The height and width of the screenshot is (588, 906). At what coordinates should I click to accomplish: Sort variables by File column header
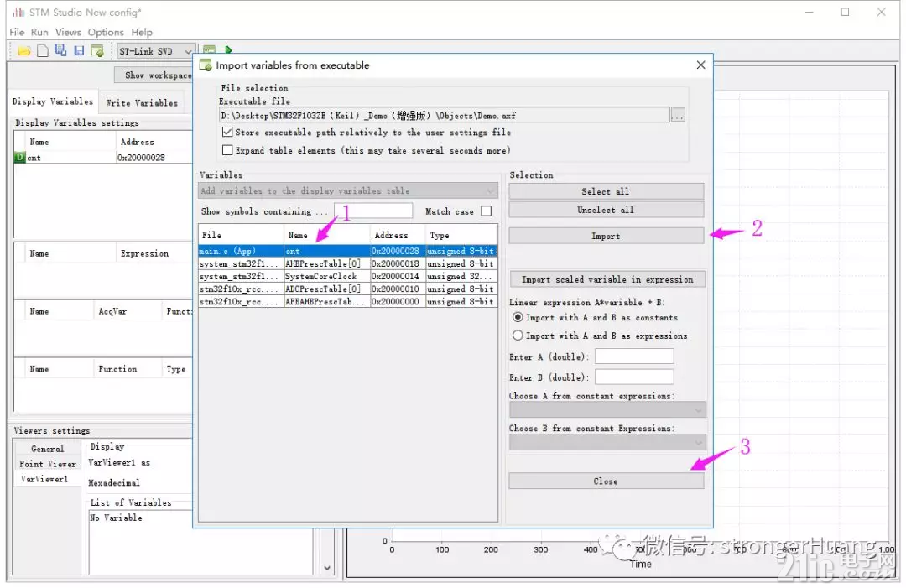pos(241,235)
